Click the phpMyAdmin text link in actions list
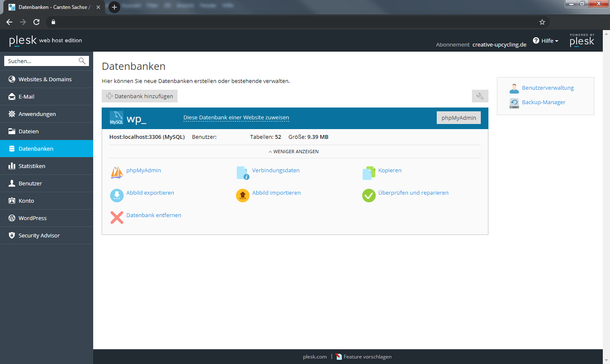Screen dimensions: 610x364 pyautogui.click(x=144, y=170)
